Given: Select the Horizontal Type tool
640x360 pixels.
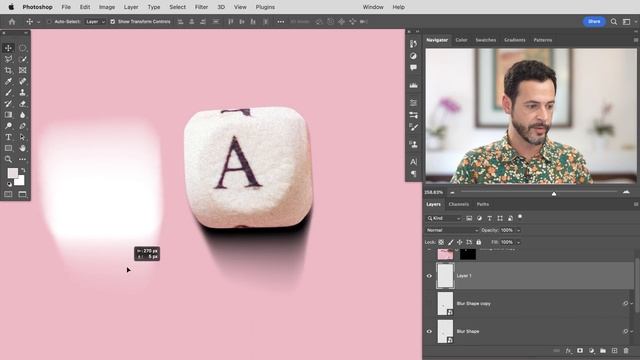Looking at the screenshot, I should (x=8, y=137).
